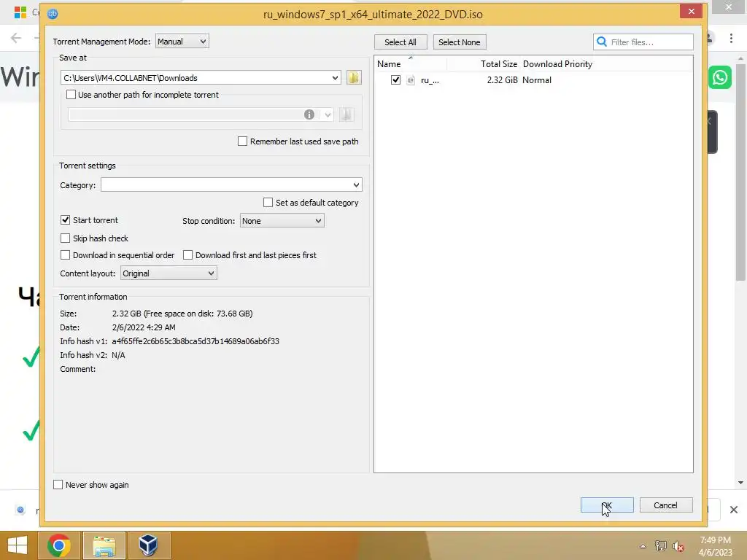Click OK to add the torrent

coord(607,505)
